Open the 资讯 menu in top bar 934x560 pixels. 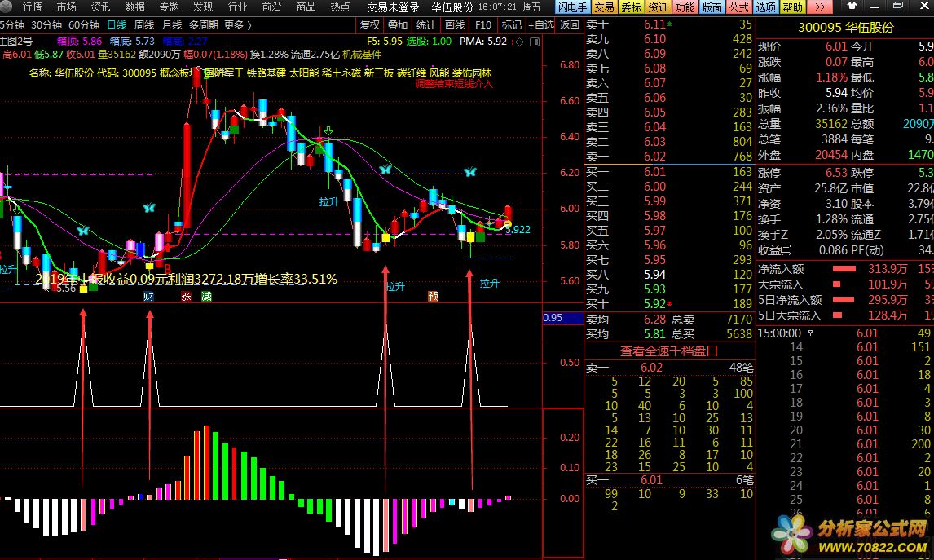(100, 7)
